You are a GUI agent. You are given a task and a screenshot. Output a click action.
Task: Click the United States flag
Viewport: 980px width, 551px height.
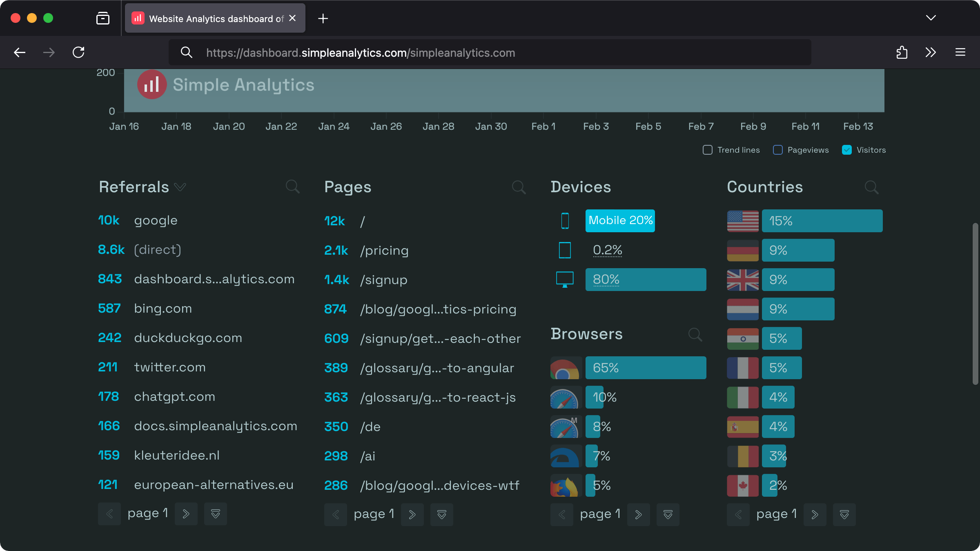[x=743, y=221]
